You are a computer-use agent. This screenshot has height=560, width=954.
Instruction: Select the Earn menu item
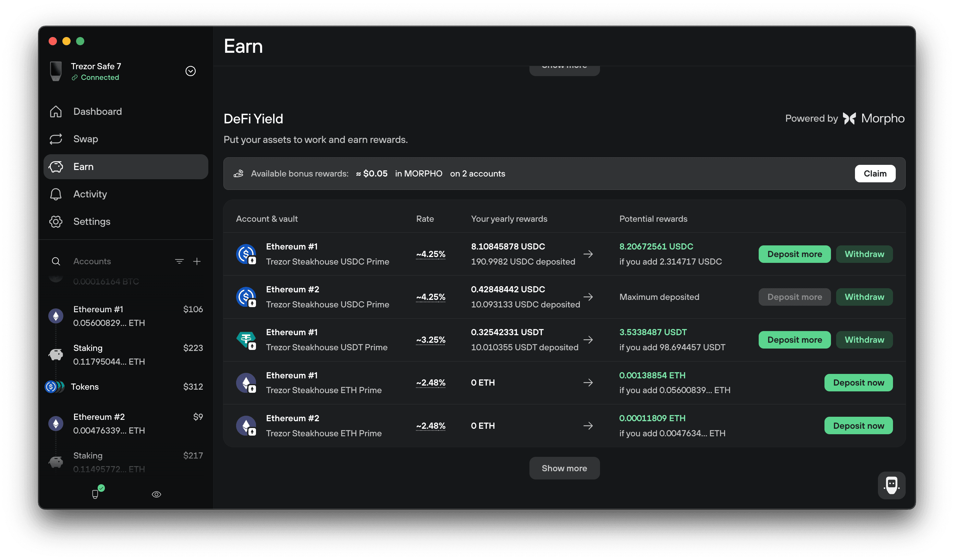[x=126, y=167]
